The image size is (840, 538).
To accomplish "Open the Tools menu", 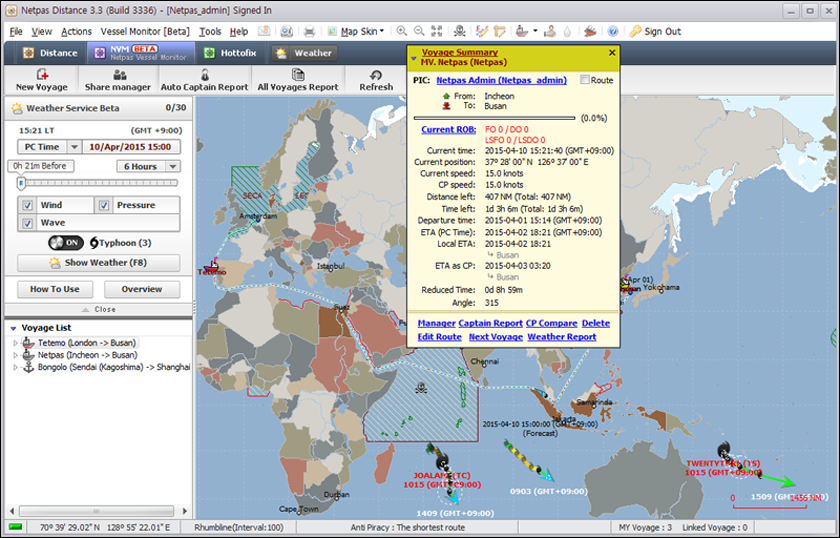I will click(x=210, y=32).
